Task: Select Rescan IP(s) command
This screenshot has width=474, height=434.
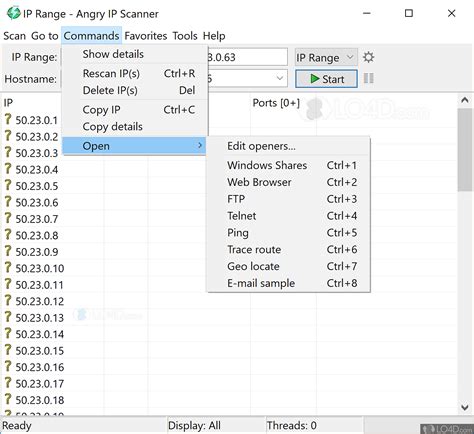Action: click(135, 73)
